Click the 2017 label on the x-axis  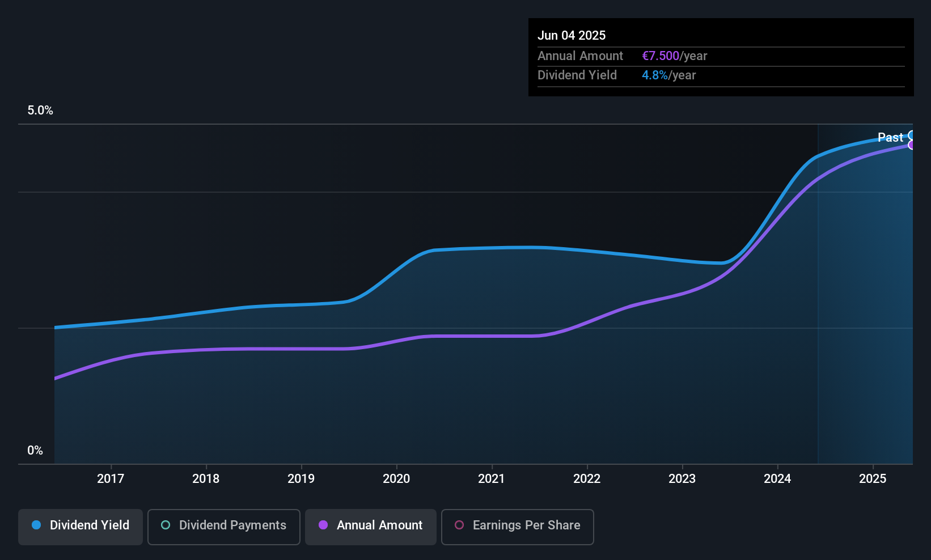pos(111,479)
